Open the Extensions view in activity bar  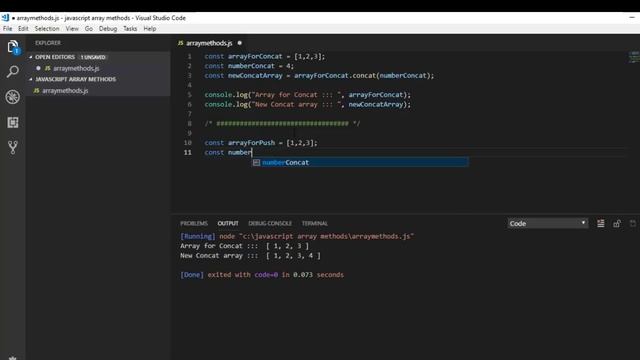13,122
